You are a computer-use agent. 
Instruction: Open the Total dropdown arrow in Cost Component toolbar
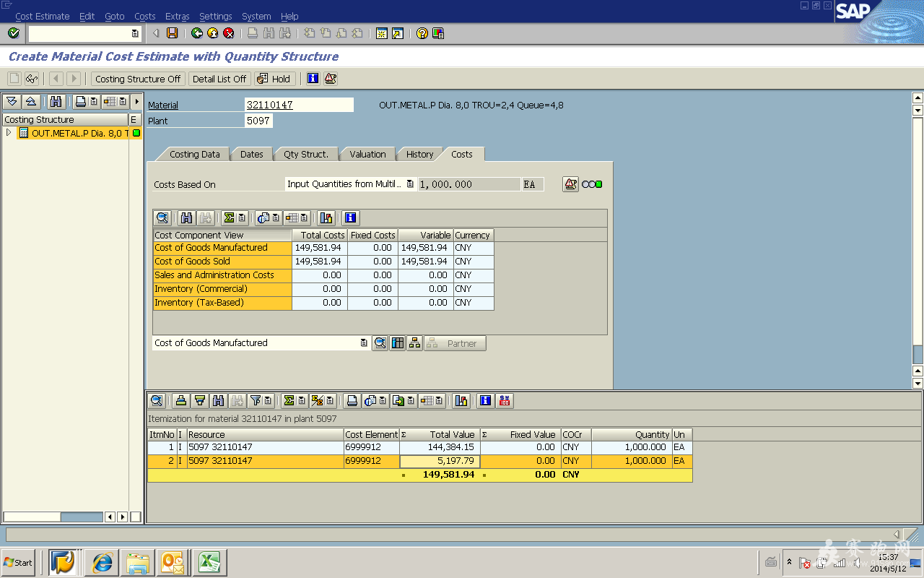pyautogui.click(x=242, y=217)
